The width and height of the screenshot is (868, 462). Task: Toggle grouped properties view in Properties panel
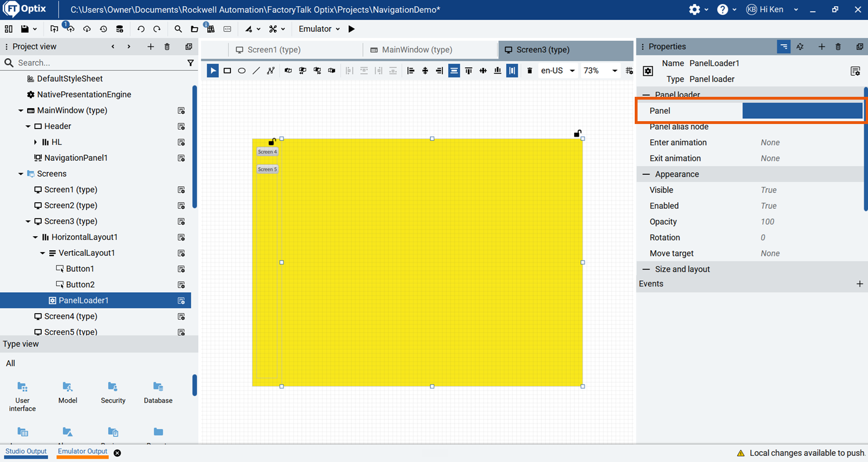[x=784, y=46]
